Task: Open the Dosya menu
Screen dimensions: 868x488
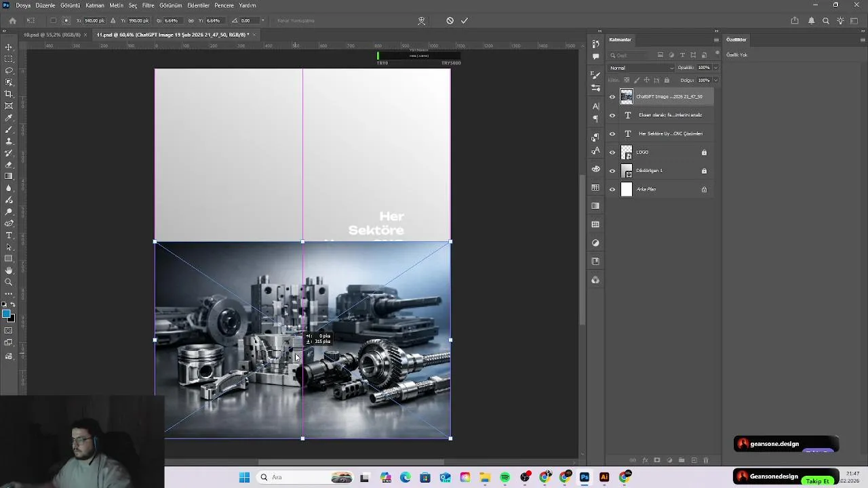Action: 23,5
